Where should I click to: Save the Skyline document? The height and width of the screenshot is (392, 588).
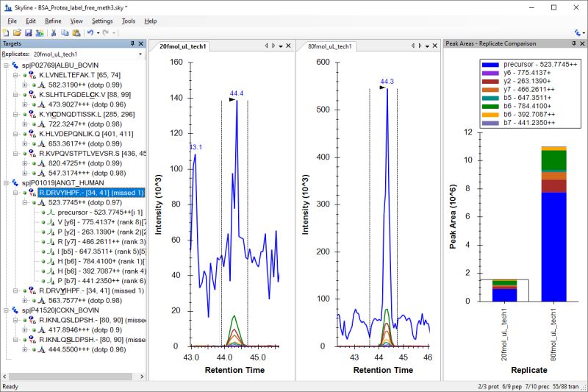28,33
